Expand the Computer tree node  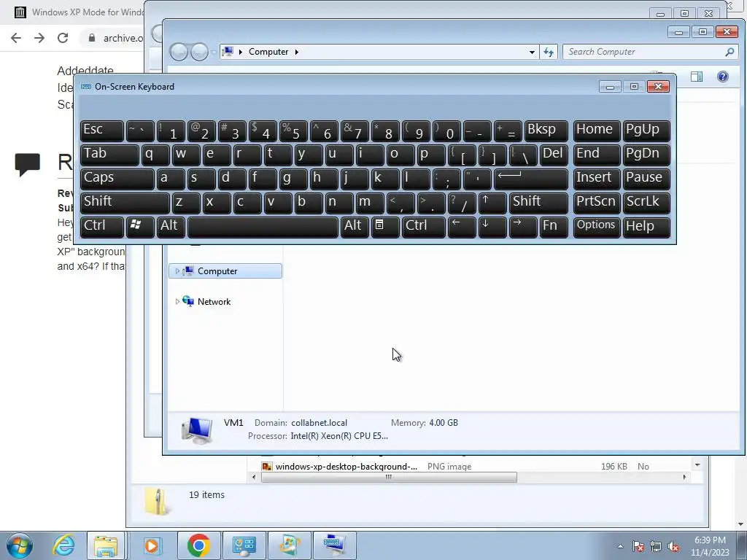[177, 271]
